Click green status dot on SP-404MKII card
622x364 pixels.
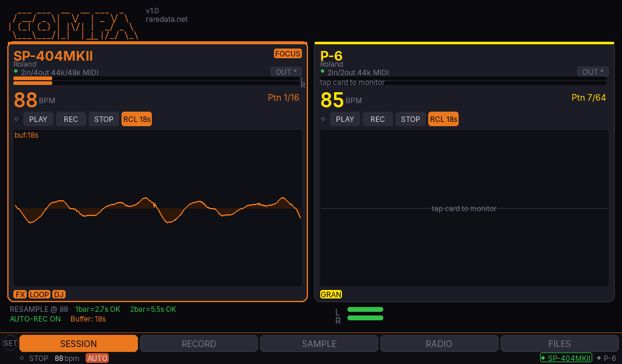click(x=16, y=72)
